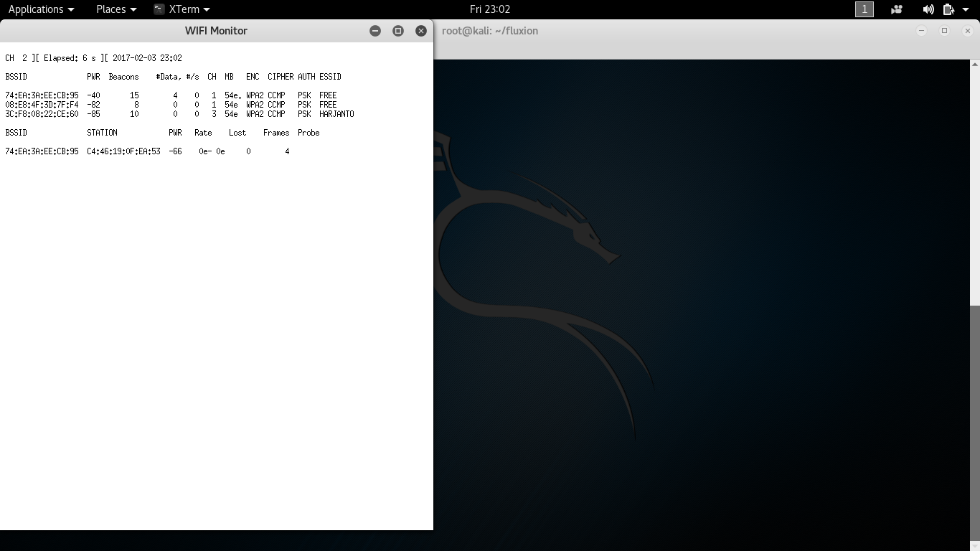Click the Elapsed: 6 s status text
Screen dimensions: 980x551
coord(70,58)
